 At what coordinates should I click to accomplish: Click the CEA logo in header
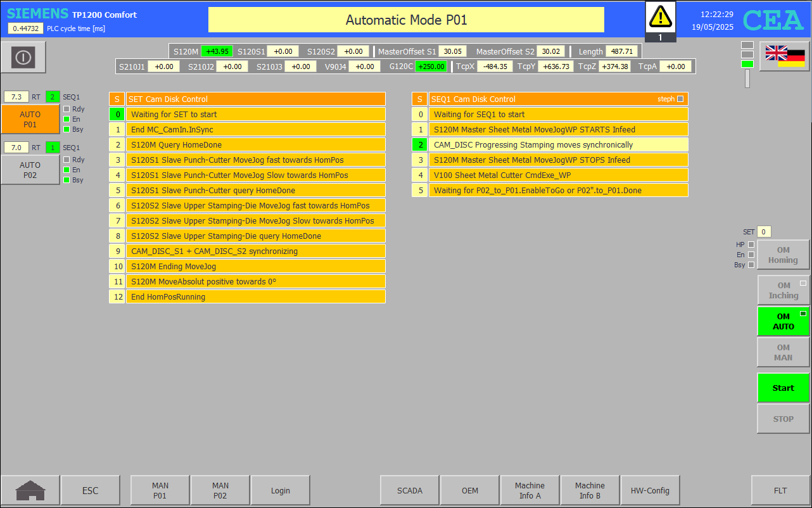click(x=773, y=20)
